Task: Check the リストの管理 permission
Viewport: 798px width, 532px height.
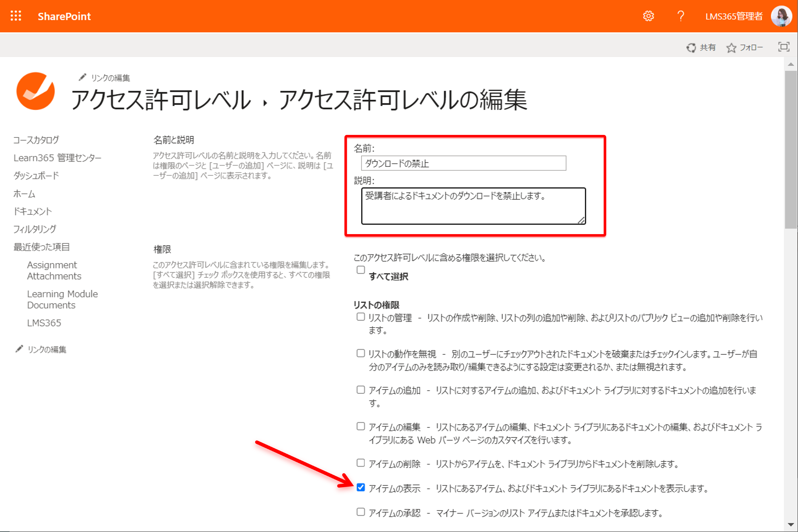Action: point(361,317)
